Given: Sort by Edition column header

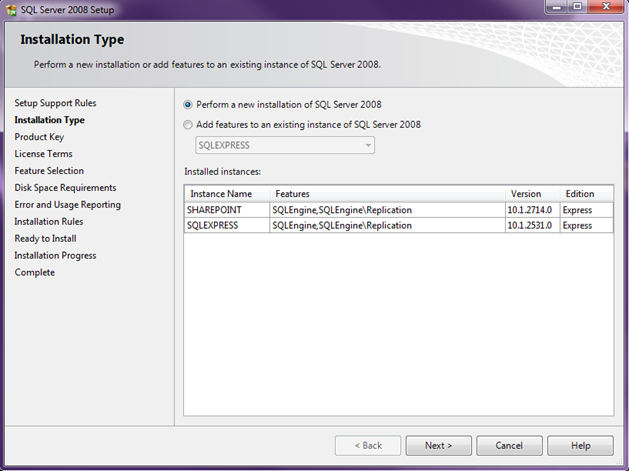Looking at the screenshot, I should click(586, 194).
